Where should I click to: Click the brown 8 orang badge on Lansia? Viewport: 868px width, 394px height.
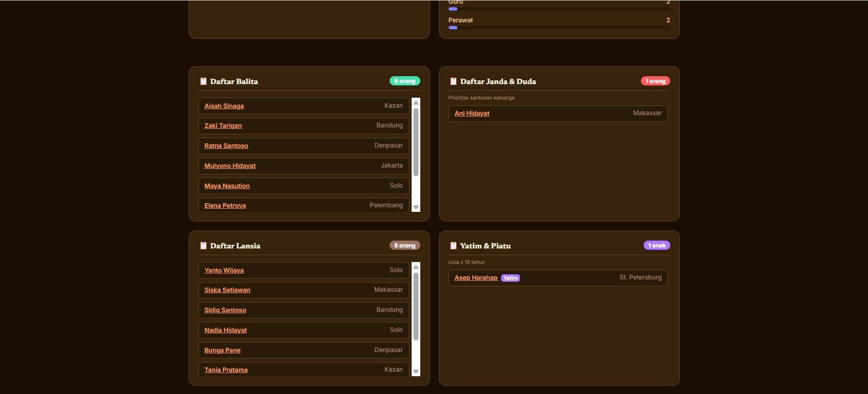[x=405, y=245]
